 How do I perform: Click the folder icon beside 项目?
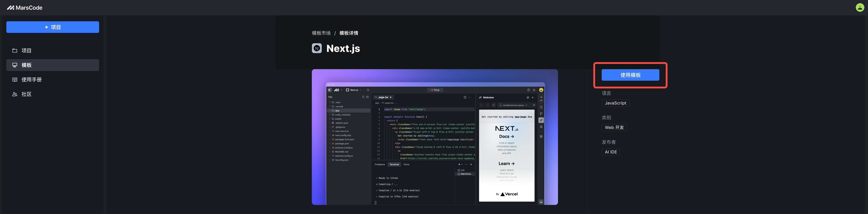click(15, 51)
